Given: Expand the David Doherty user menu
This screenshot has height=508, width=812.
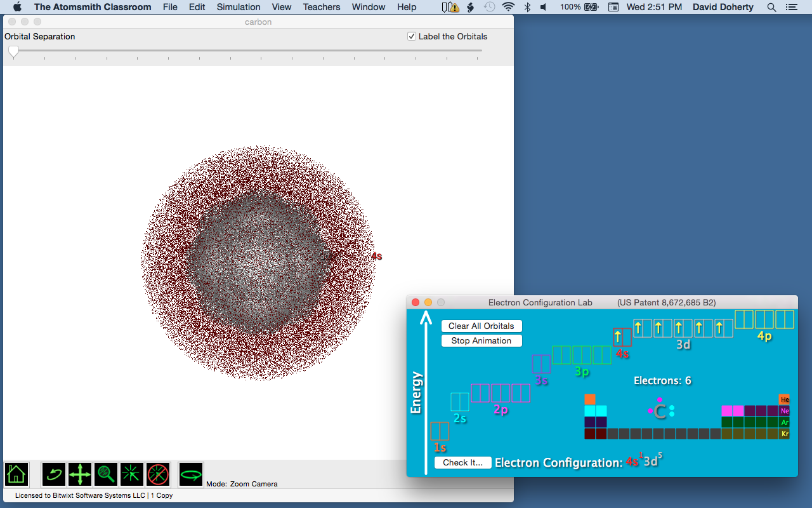Looking at the screenshot, I should 723,7.
